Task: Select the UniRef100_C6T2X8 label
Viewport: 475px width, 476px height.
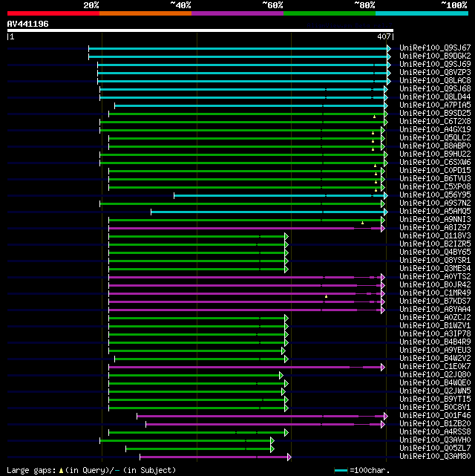Action: (x=435, y=122)
